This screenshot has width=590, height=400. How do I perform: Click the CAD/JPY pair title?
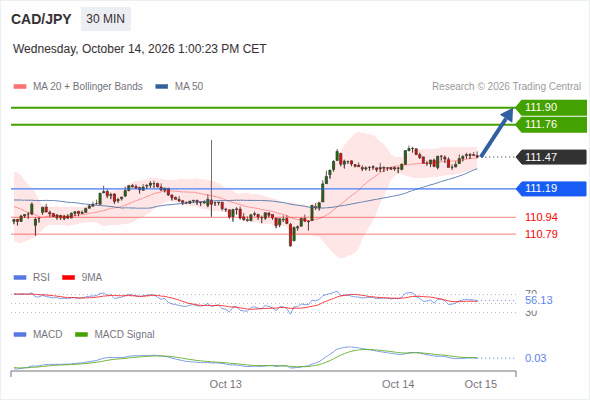tap(41, 19)
